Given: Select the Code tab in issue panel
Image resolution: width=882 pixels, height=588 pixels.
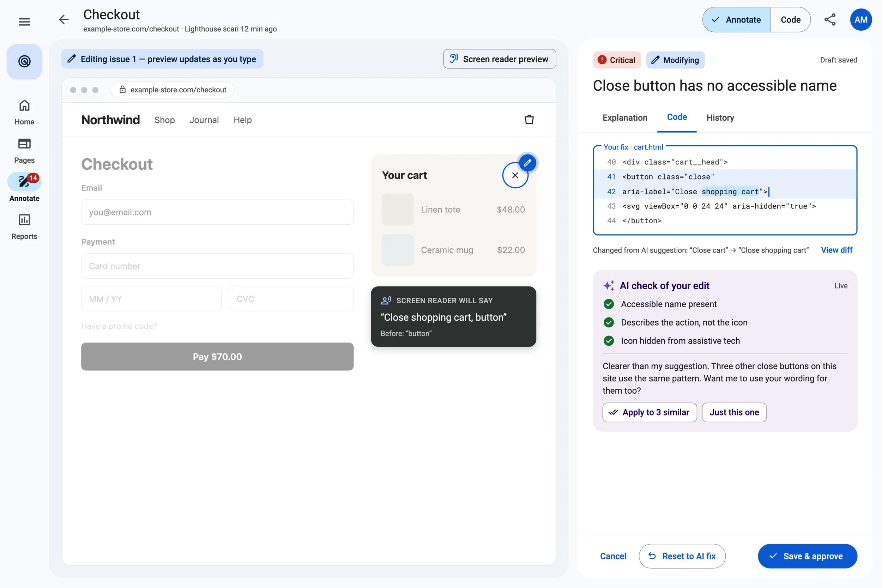Looking at the screenshot, I should pyautogui.click(x=677, y=117).
